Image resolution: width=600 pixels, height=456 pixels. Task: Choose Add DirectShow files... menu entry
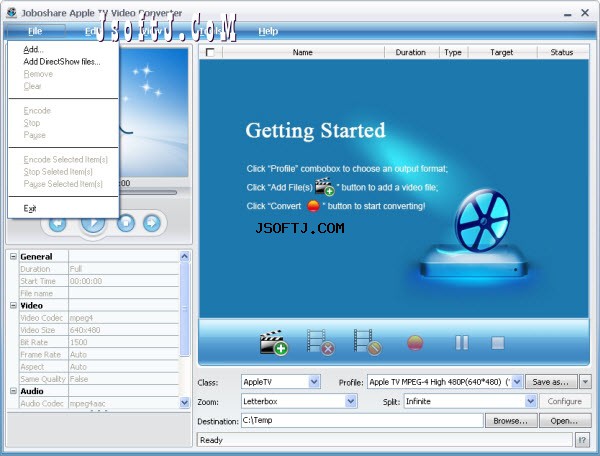coord(62,62)
